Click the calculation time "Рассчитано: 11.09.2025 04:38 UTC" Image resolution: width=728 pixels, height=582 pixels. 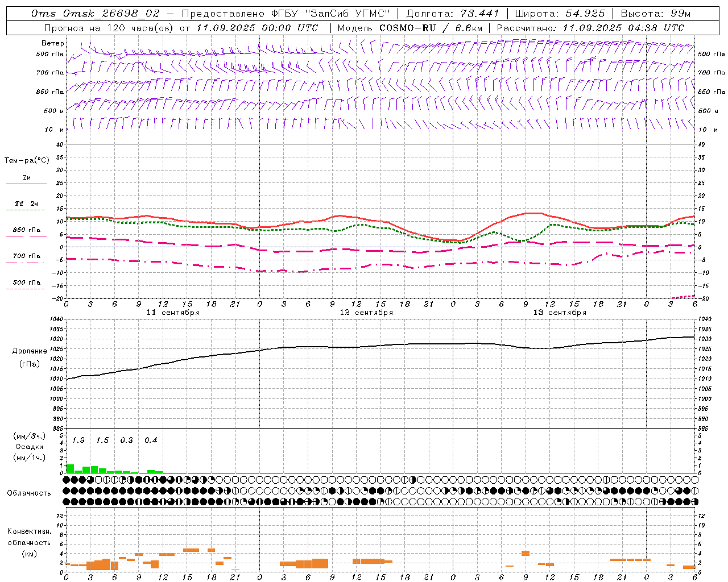[590, 28]
